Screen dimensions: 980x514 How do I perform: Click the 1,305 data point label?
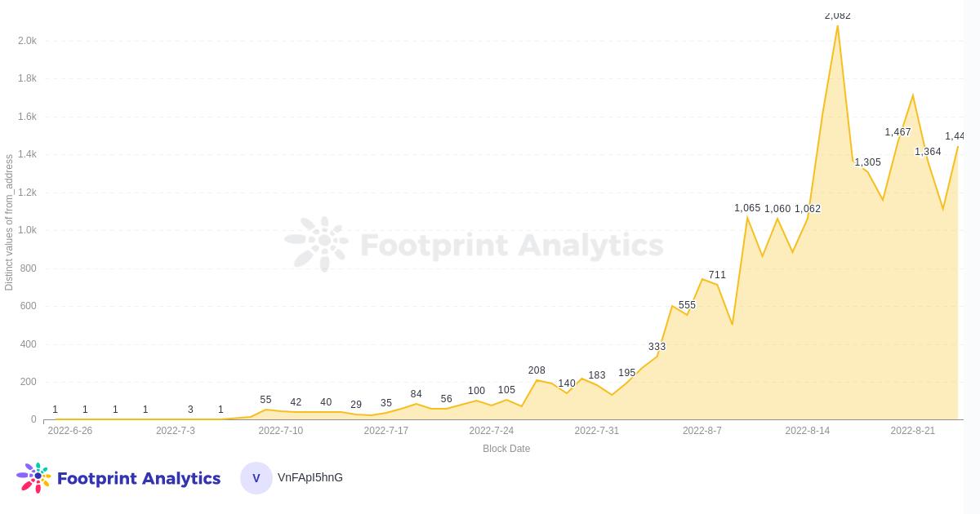point(867,162)
